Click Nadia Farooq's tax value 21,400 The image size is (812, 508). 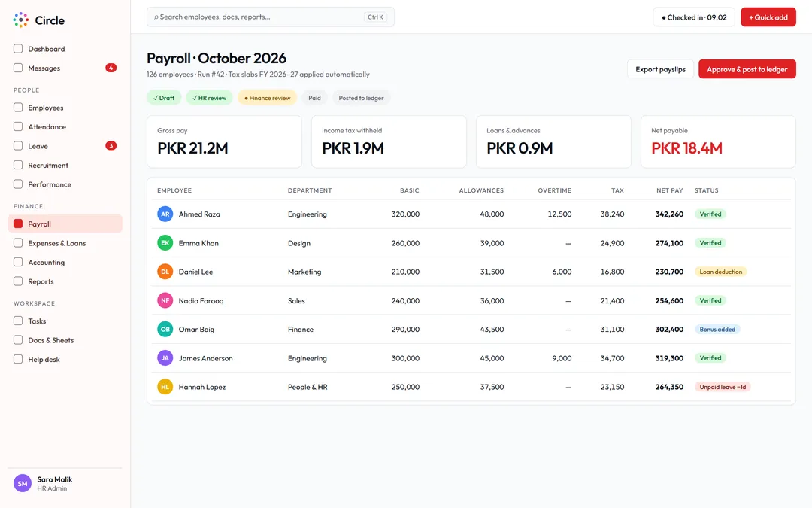click(612, 300)
